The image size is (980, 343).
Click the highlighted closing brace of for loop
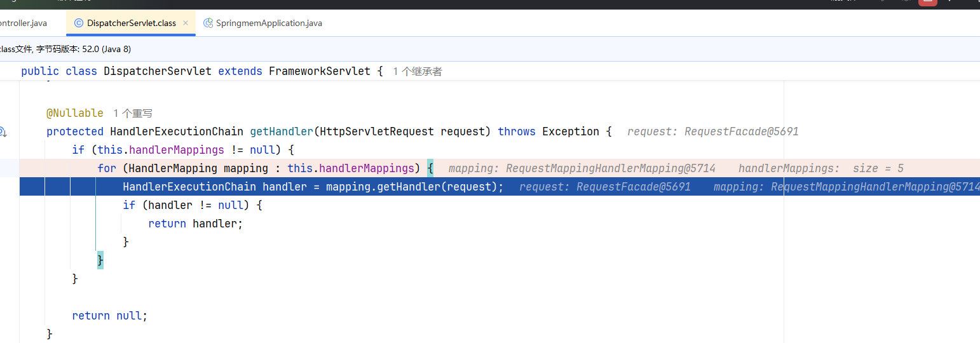(x=100, y=260)
